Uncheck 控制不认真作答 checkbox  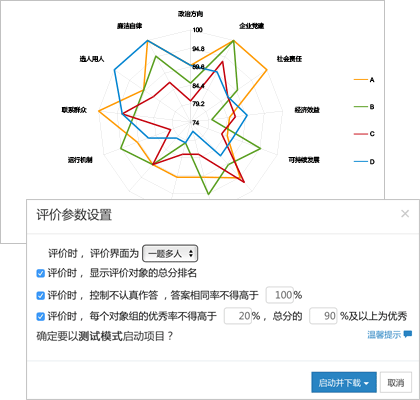(40, 295)
